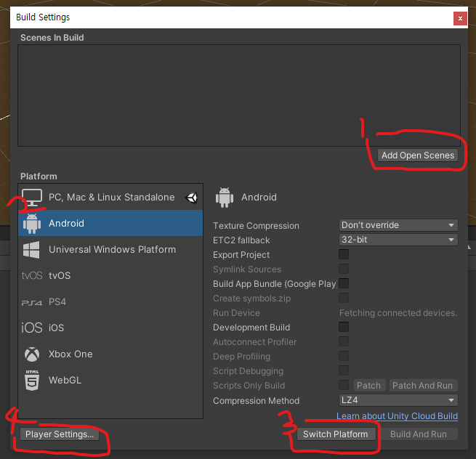Click Add Open Scenes button
The height and width of the screenshot is (459, 476).
418,155
